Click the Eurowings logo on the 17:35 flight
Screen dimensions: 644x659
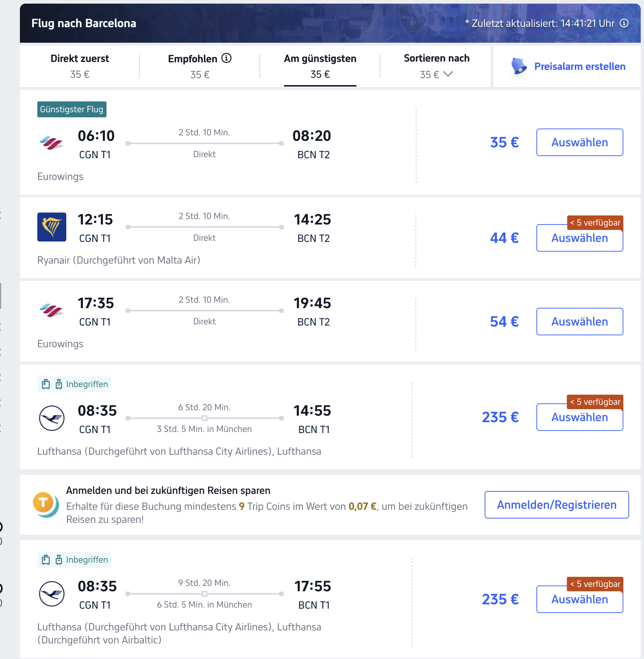pyautogui.click(x=51, y=310)
